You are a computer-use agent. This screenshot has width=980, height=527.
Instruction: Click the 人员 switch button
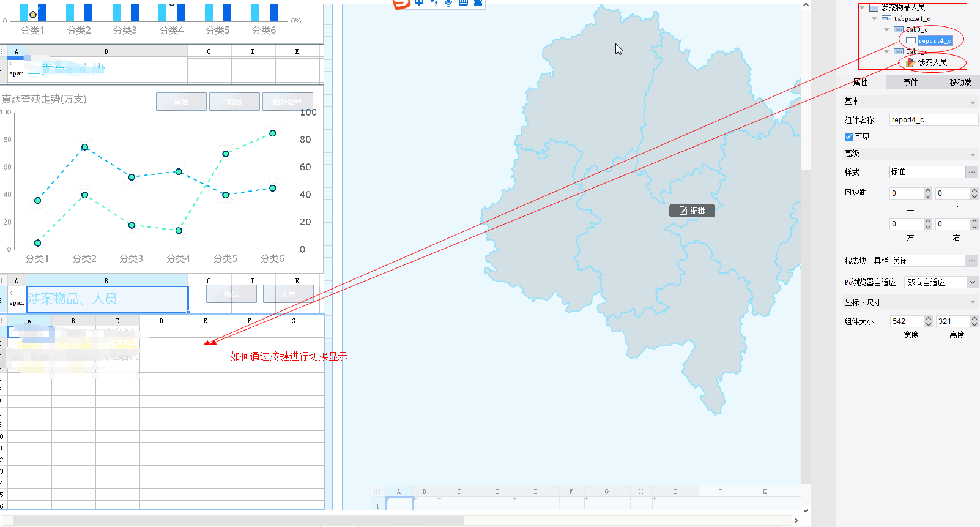coord(288,294)
